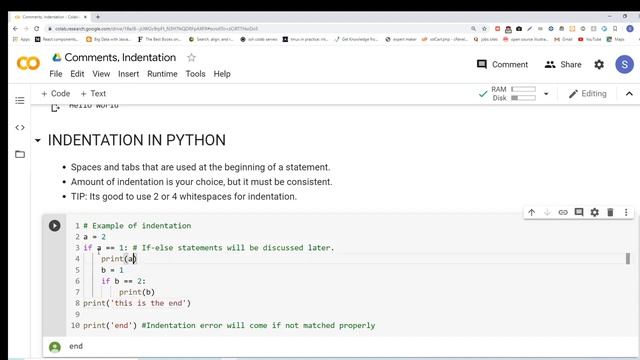The height and width of the screenshot is (360, 640).
Task: Click the code cell scrollbar thumb
Action: coord(628,258)
